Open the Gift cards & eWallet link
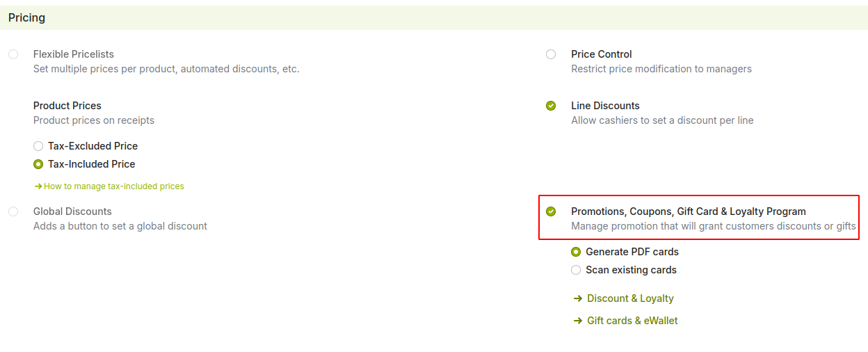868x352 pixels. [x=632, y=321]
